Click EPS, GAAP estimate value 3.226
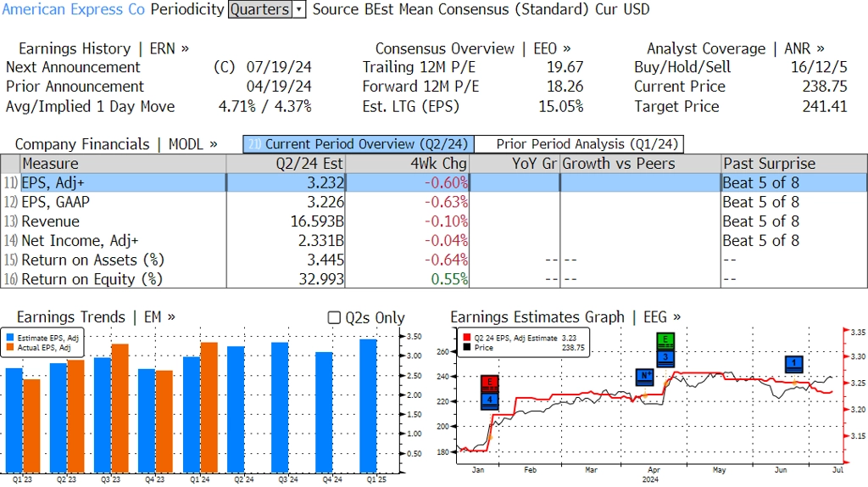868x487 pixels. coord(325,202)
